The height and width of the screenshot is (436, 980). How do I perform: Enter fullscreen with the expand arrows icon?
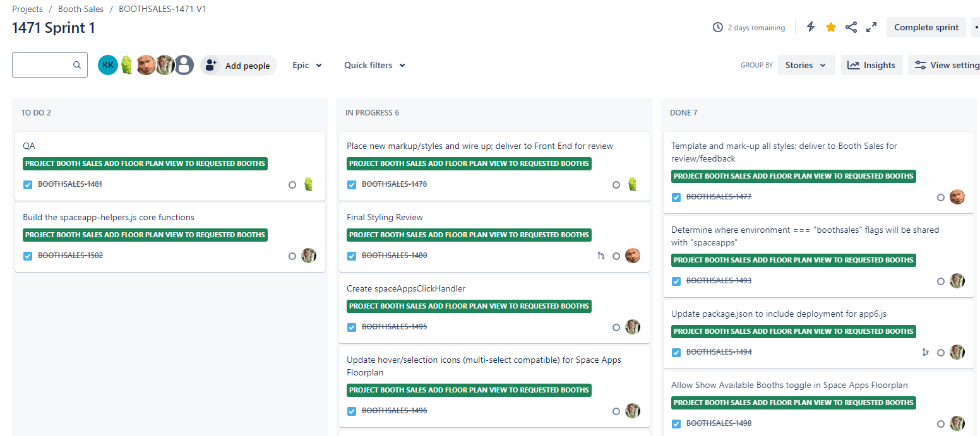click(871, 27)
